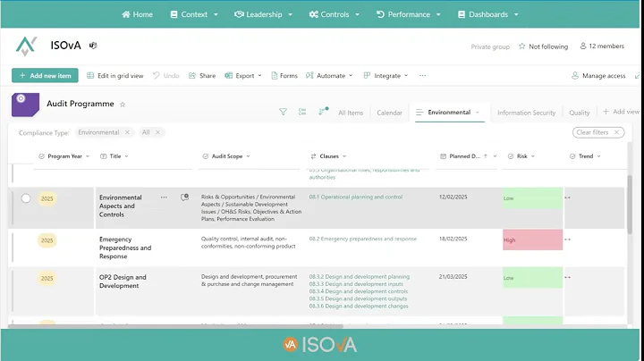The width and height of the screenshot is (644, 361).
Task: Open clause 08.2 Emergency preparedness and response
Action: [x=362, y=239]
